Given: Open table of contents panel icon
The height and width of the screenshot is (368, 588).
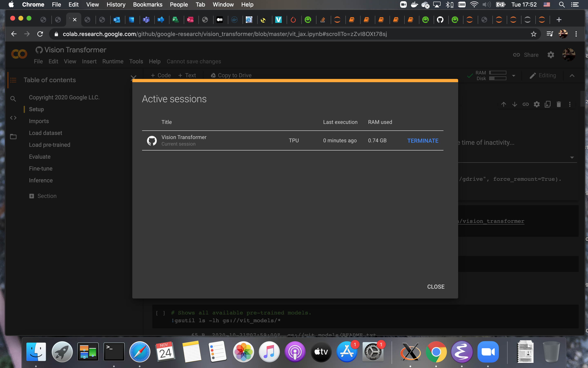Looking at the screenshot, I should [x=13, y=80].
